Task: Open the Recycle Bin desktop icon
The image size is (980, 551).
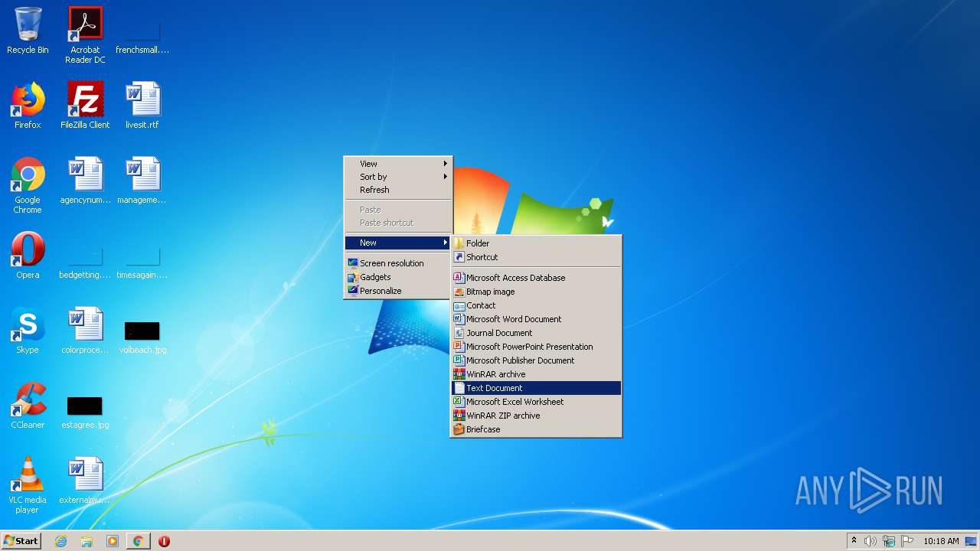Action: point(28,31)
